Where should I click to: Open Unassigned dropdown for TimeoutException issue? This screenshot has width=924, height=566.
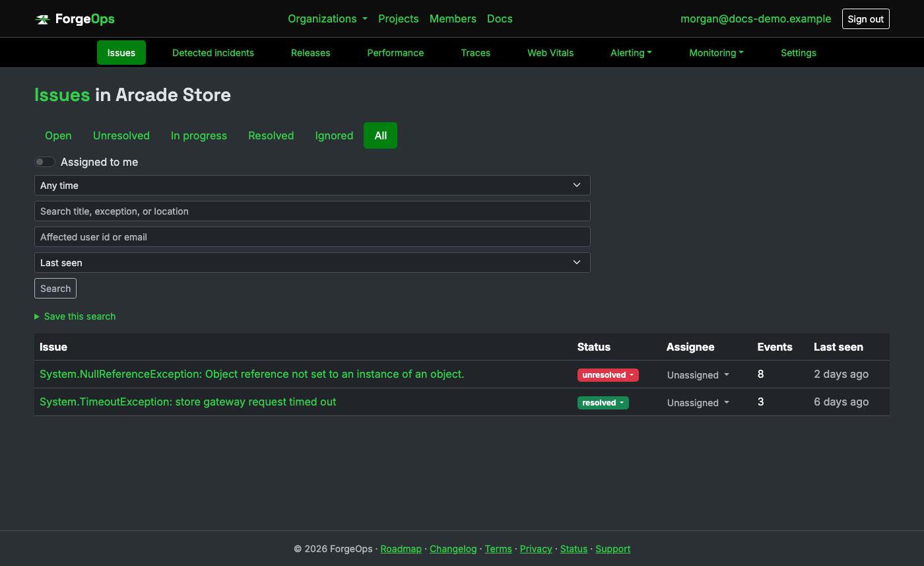click(x=698, y=403)
